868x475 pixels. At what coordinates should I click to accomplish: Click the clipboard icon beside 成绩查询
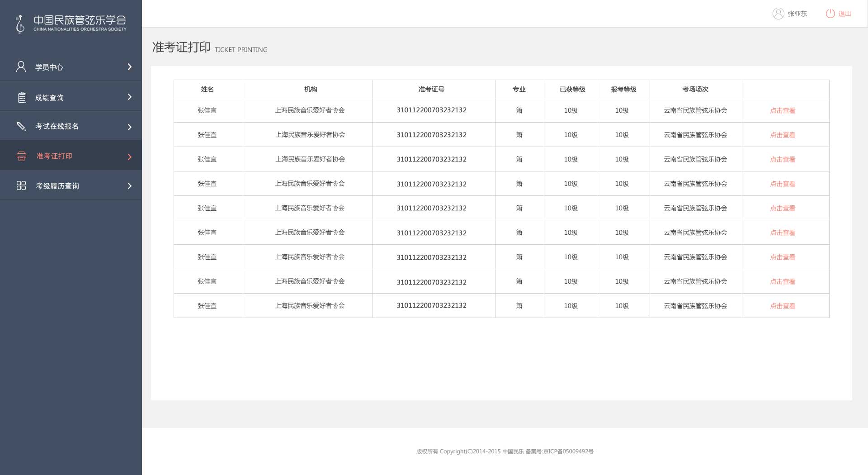click(22, 97)
